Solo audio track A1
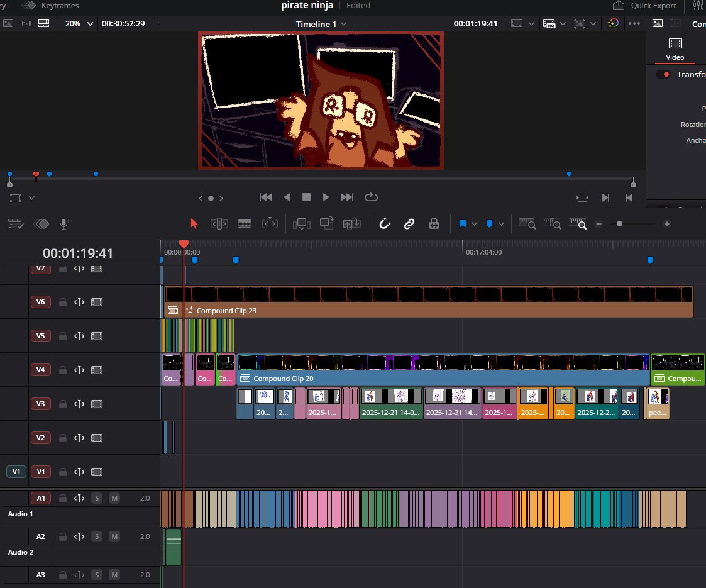The image size is (706, 588). [96, 498]
